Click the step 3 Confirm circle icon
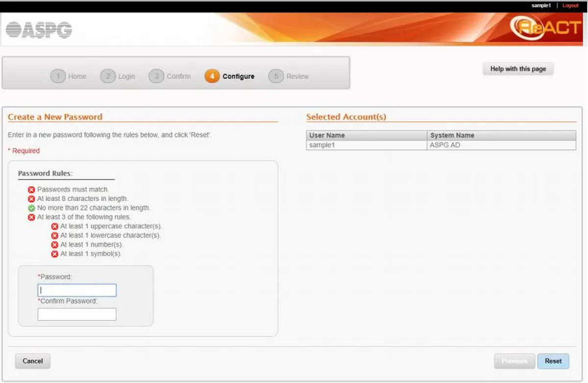Screen dimensions: 588x383 156,76
